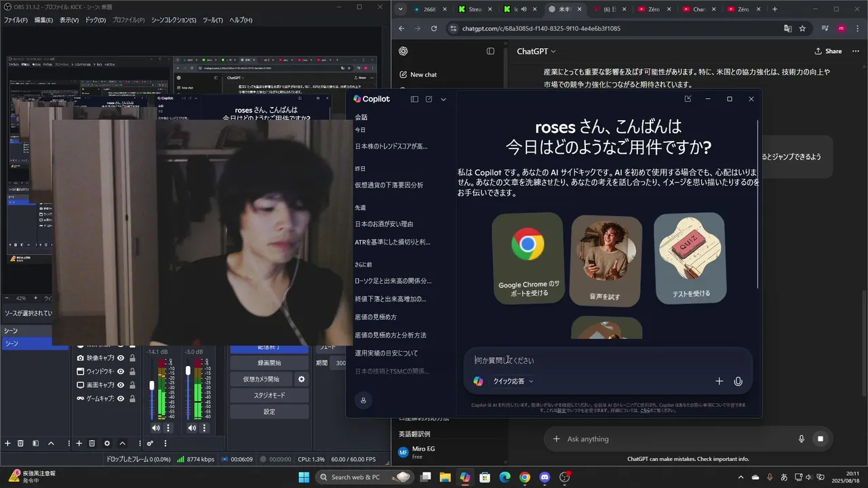The height and width of the screenshot is (488, 868).
Task: Open 編集(E) menu in OBS
Action: click(43, 20)
